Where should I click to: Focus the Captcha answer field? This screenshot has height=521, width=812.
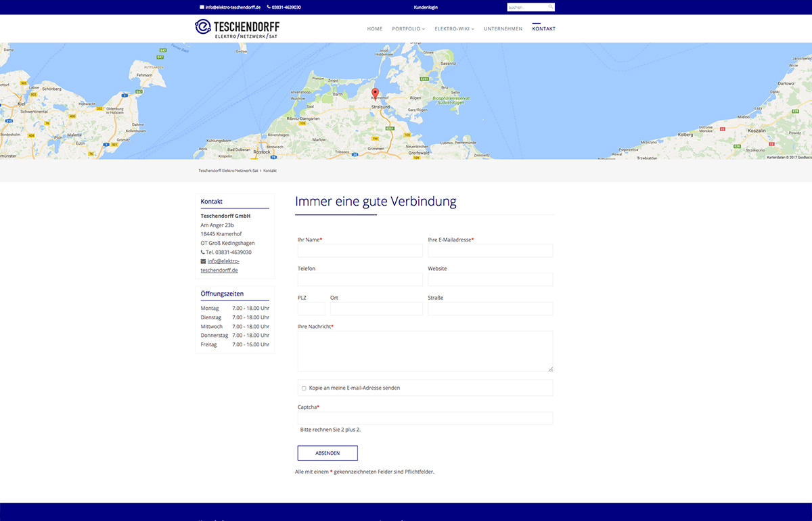pyautogui.click(x=425, y=418)
